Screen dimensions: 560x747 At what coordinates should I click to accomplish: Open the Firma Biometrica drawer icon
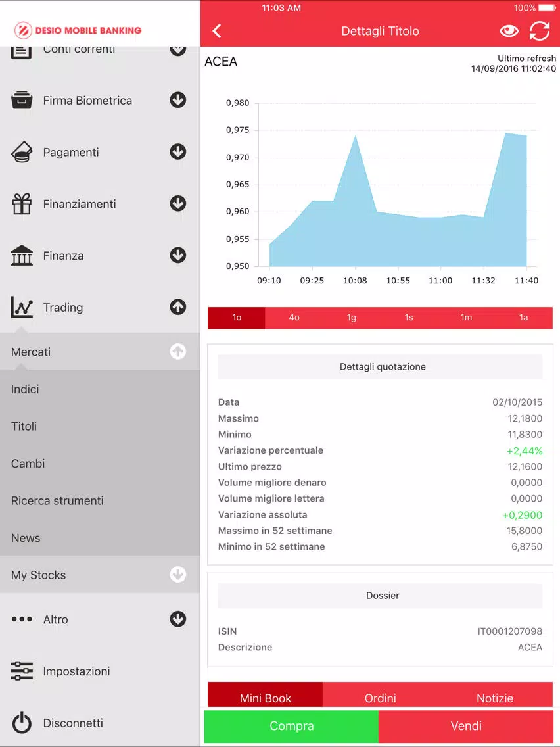(x=22, y=100)
